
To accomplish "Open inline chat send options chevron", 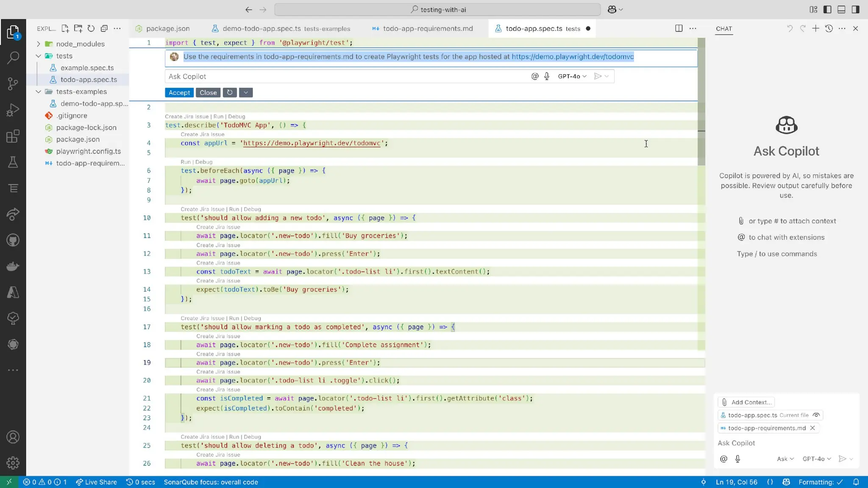I will click(607, 76).
